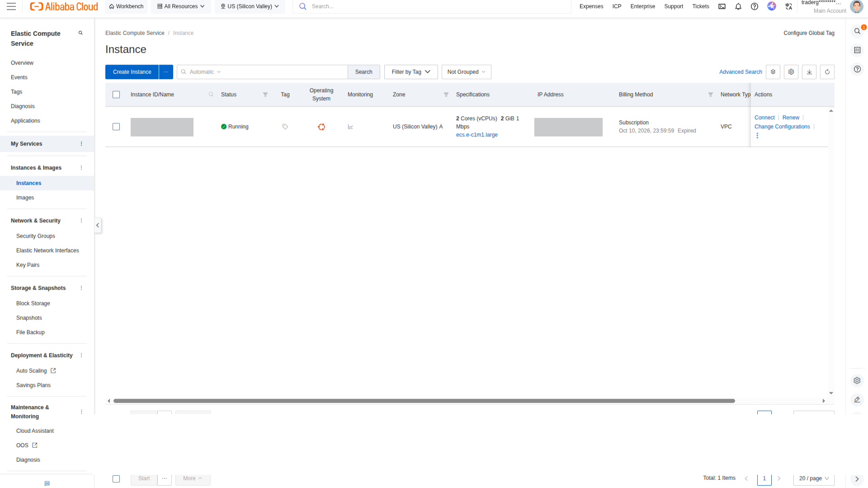Click Change Configurations link
The width and height of the screenshot is (868, 488).
tap(782, 127)
